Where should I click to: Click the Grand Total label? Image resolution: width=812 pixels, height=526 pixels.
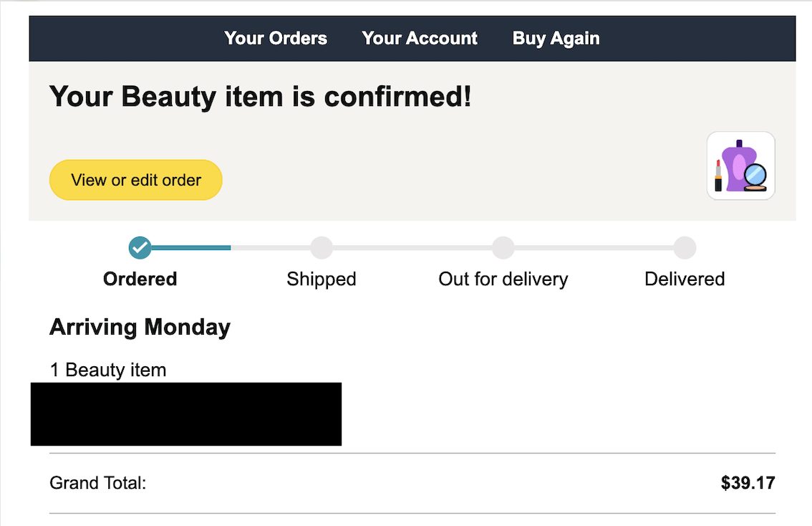point(98,483)
